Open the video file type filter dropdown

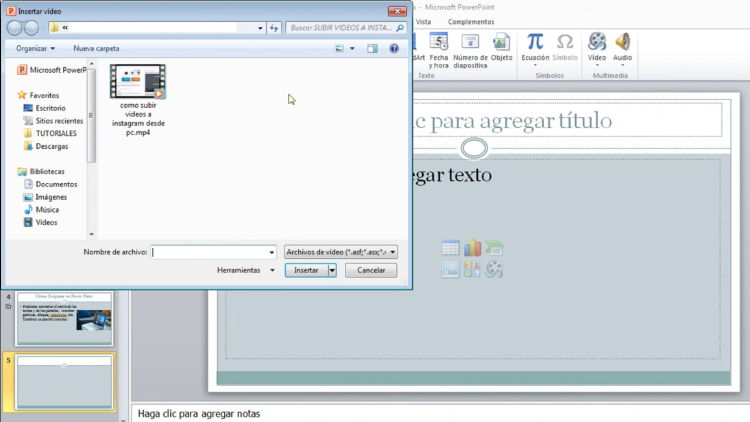tap(341, 252)
